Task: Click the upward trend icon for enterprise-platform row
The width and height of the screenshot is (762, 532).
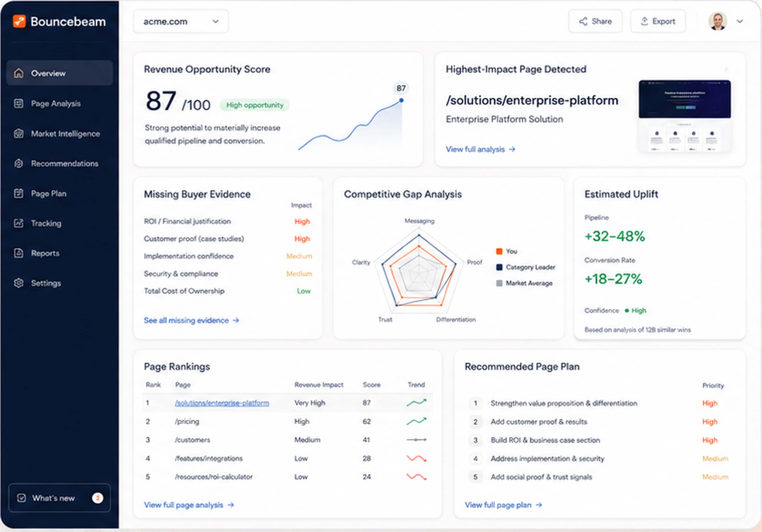Action: click(416, 403)
